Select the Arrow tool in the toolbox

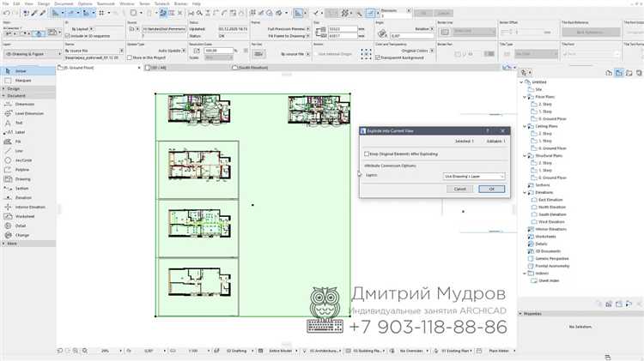[27, 71]
